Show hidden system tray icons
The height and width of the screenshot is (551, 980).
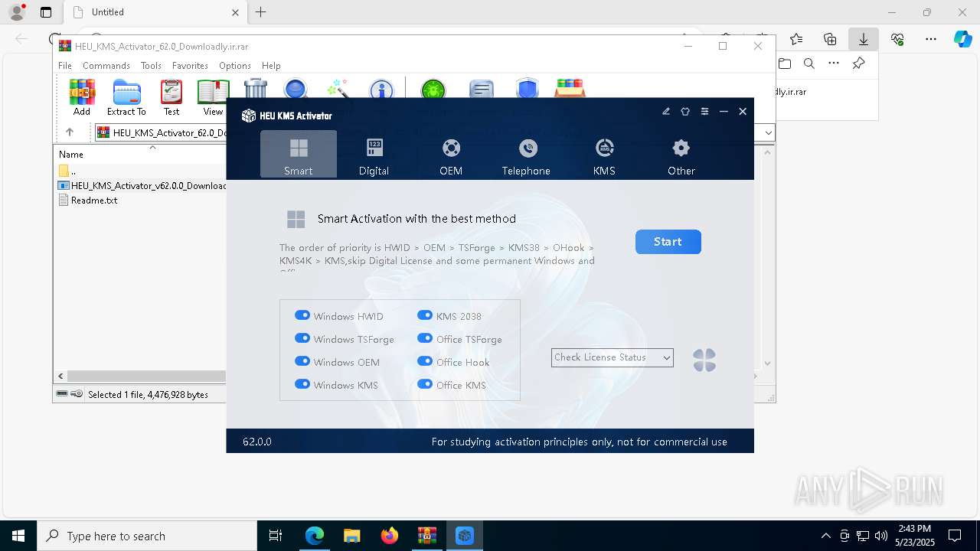pos(825,536)
